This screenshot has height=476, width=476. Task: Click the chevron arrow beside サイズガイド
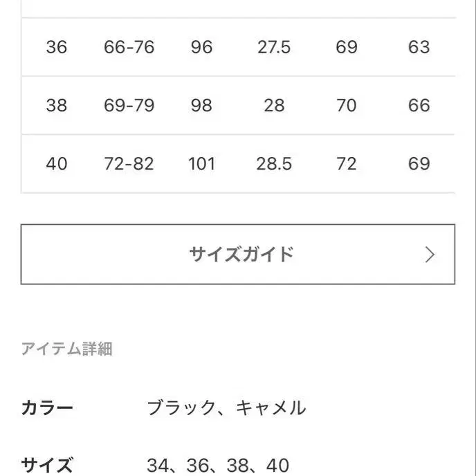click(x=430, y=255)
